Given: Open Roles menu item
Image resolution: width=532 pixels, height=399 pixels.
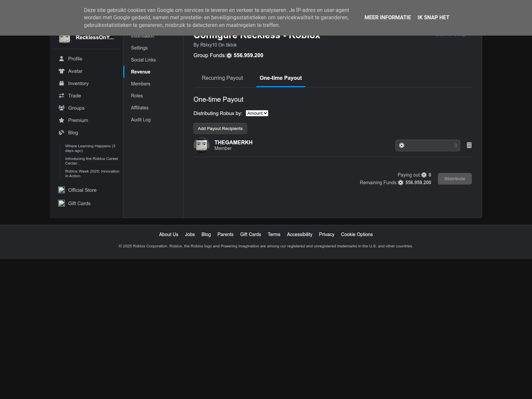Looking at the screenshot, I should [137, 96].
